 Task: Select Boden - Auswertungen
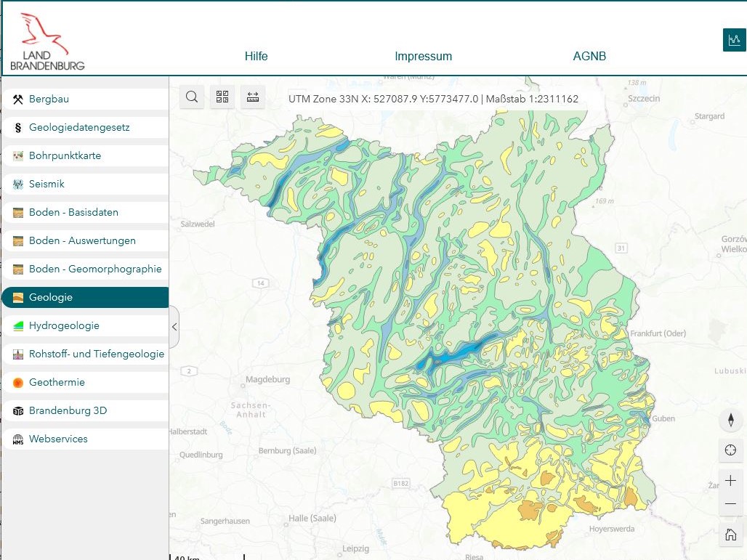tap(86, 240)
